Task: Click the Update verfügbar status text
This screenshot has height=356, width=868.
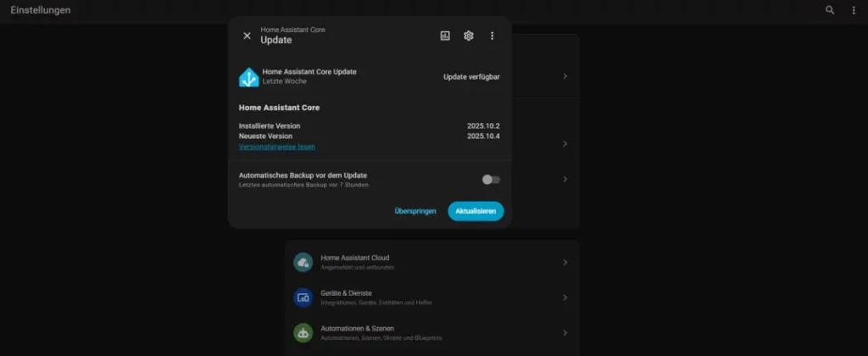Action: click(471, 77)
